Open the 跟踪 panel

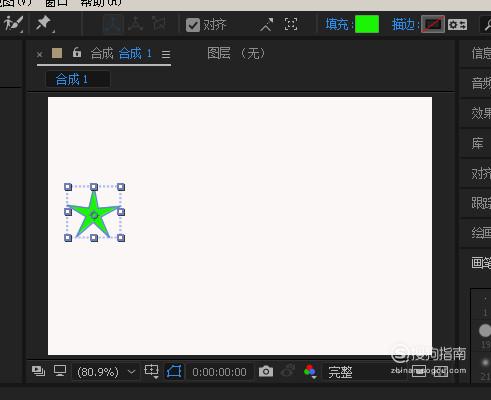tap(481, 203)
